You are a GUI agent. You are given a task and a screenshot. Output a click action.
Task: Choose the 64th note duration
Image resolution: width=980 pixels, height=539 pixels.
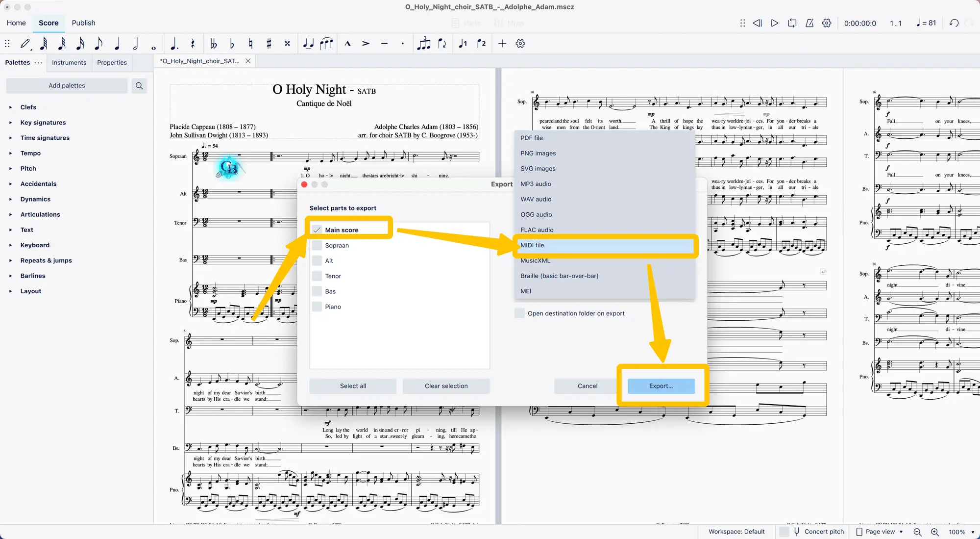coord(44,44)
